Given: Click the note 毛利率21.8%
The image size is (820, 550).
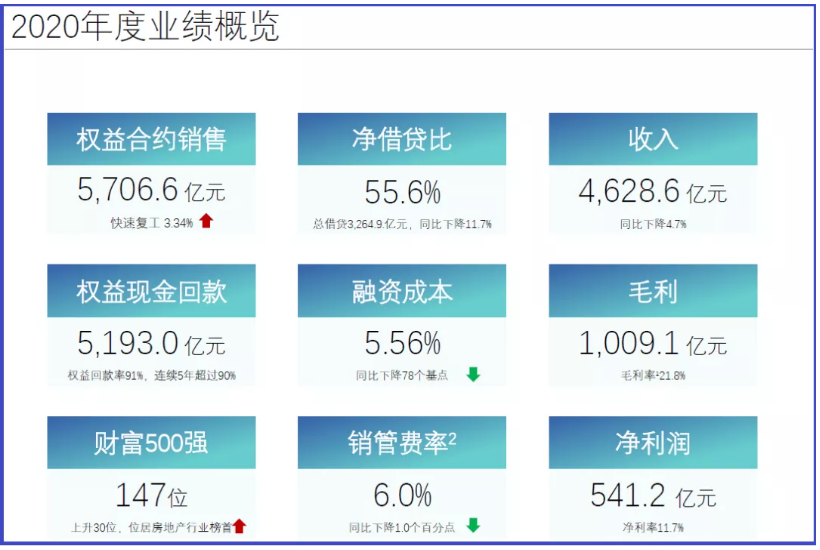Looking at the screenshot, I should 653,375.
